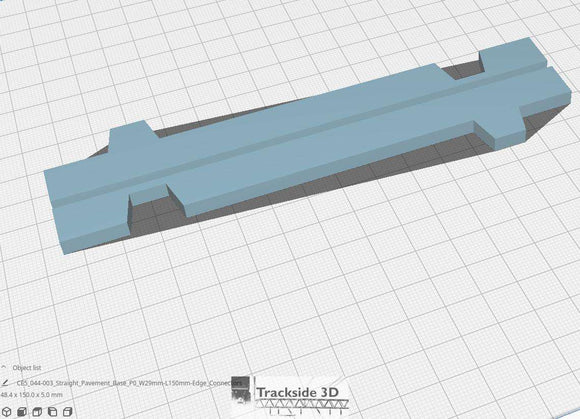Collapse the Object list panel chevron
Screen dimensions: 580x419
(4, 367)
